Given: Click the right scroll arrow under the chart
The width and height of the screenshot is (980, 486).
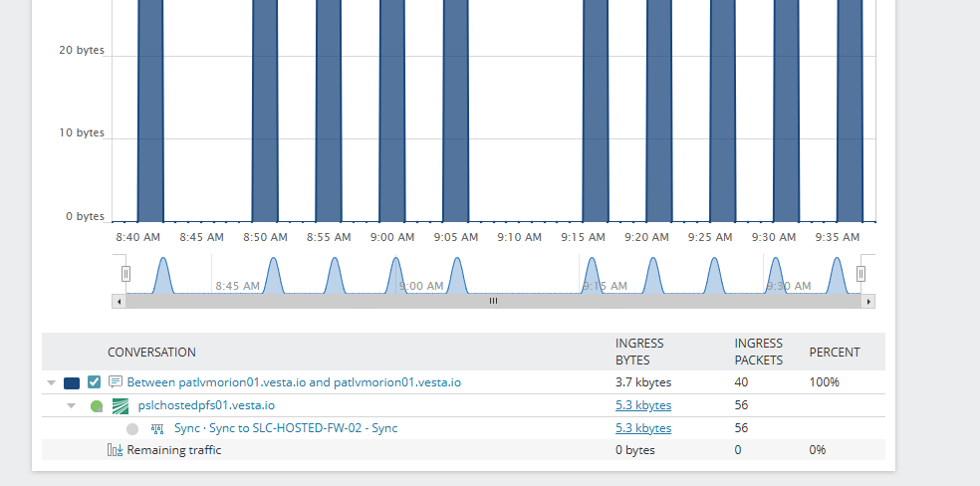Looking at the screenshot, I should (868, 301).
